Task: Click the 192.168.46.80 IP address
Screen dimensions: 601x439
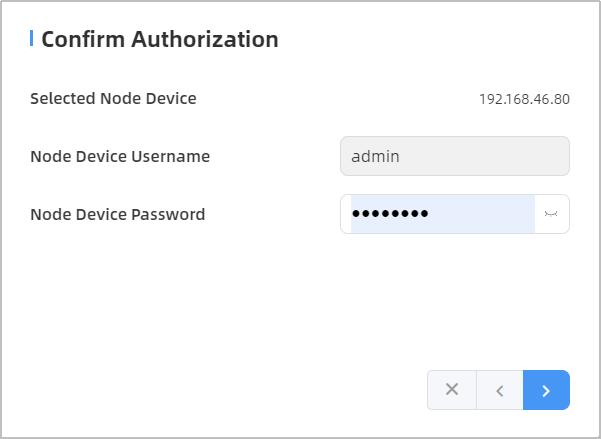Action: click(x=524, y=99)
